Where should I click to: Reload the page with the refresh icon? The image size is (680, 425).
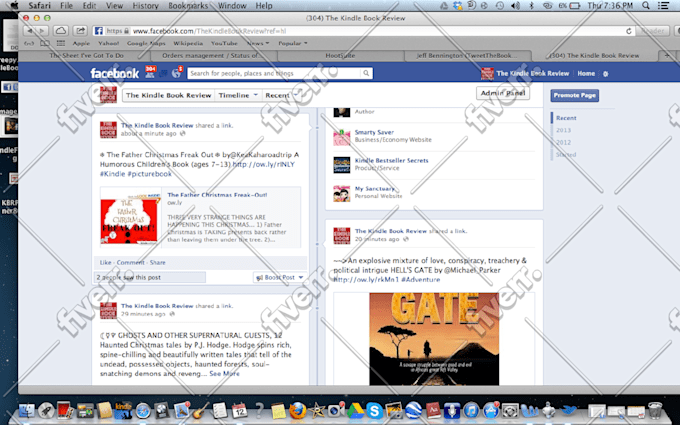pyautogui.click(x=628, y=31)
